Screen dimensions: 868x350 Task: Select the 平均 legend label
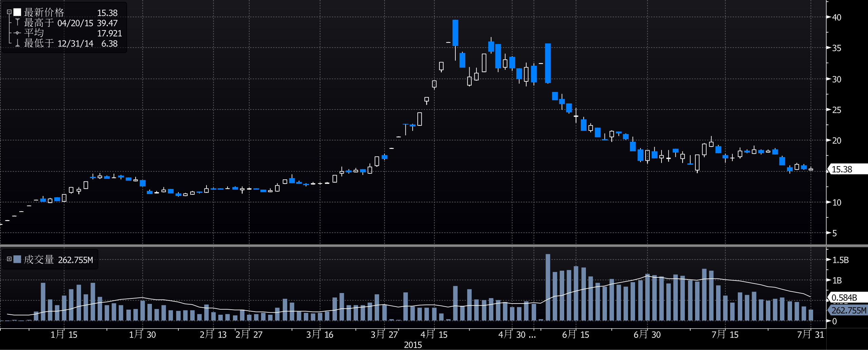click(34, 33)
